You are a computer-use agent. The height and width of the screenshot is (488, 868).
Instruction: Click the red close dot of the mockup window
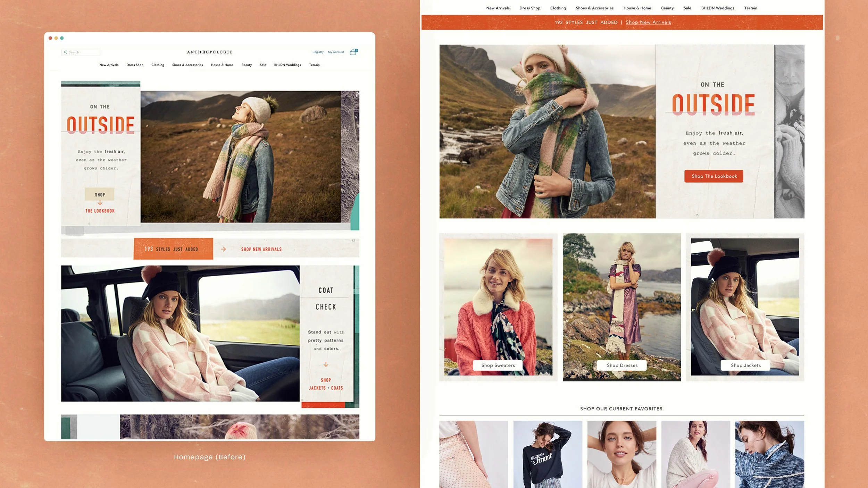[50, 38]
